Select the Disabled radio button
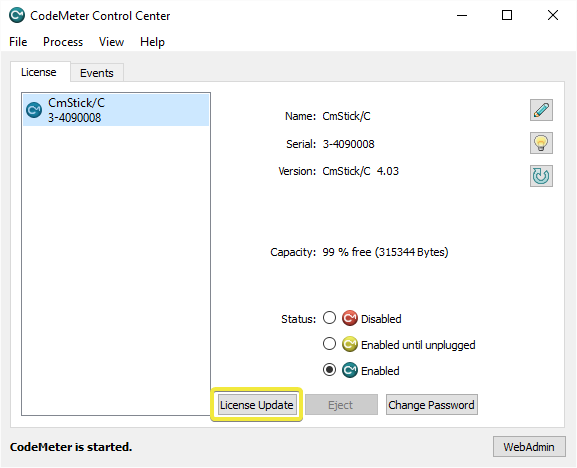The height and width of the screenshot is (468, 577). [x=329, y=318]
